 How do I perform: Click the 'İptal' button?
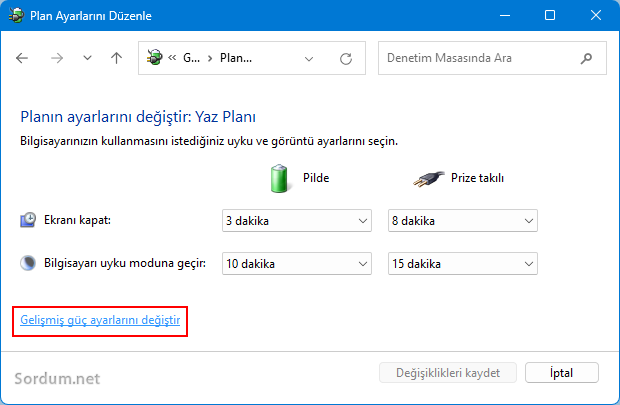tap(561, 373)
